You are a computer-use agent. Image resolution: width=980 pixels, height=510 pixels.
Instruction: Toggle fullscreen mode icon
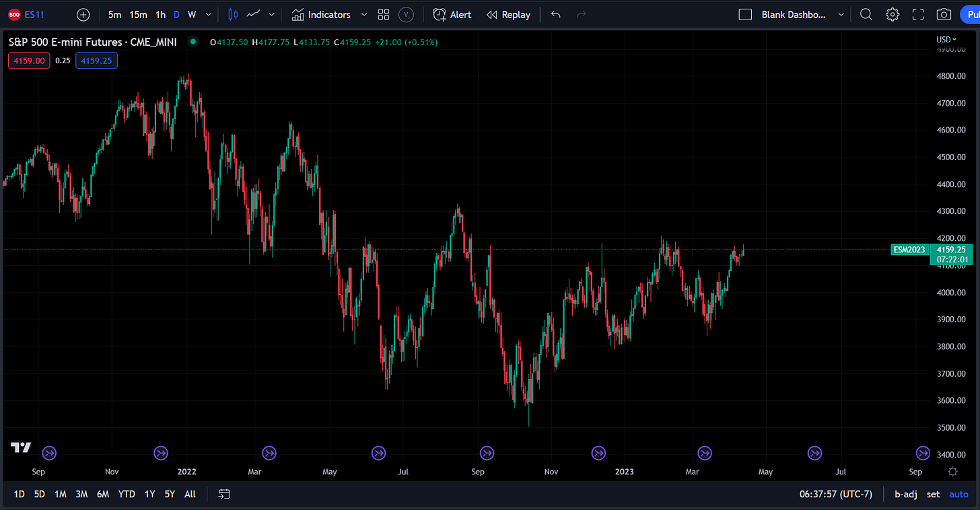coord(918,14)
